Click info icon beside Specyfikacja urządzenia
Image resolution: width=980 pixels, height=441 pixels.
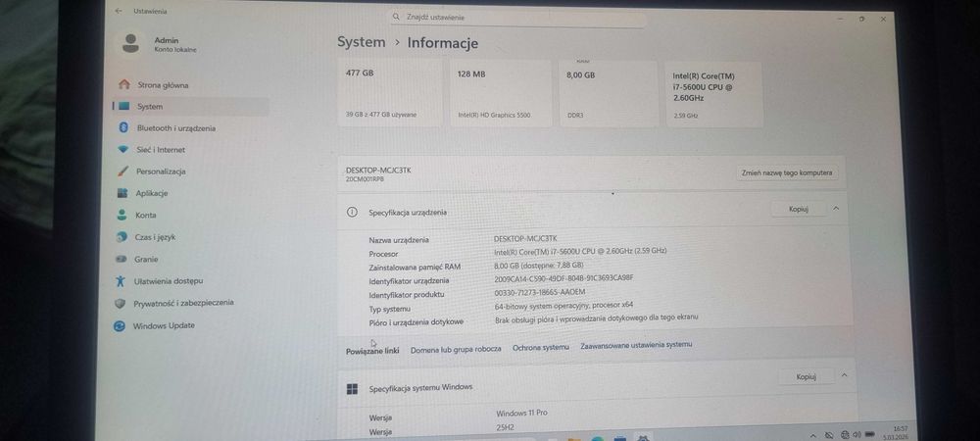click(x=352, y=213)
